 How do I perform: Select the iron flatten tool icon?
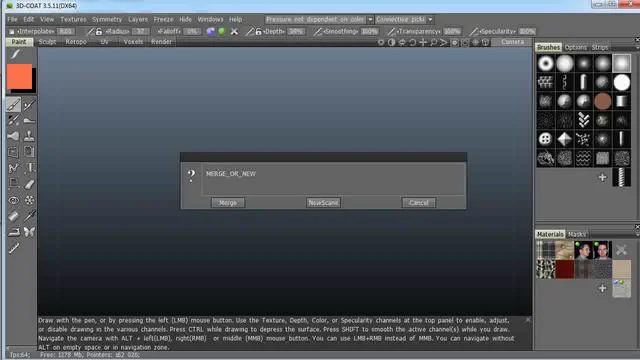coord(13,232)
